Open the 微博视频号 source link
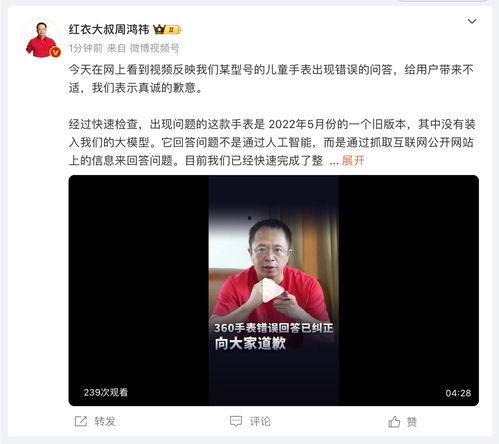This screenshot has width=499, height=444. [154, 49]
